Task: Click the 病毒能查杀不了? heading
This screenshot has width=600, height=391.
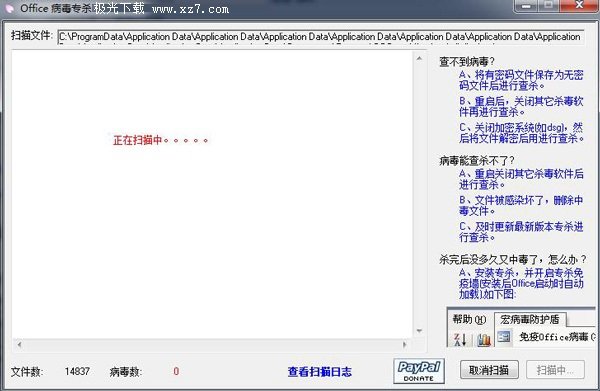Action: [477, 161]
